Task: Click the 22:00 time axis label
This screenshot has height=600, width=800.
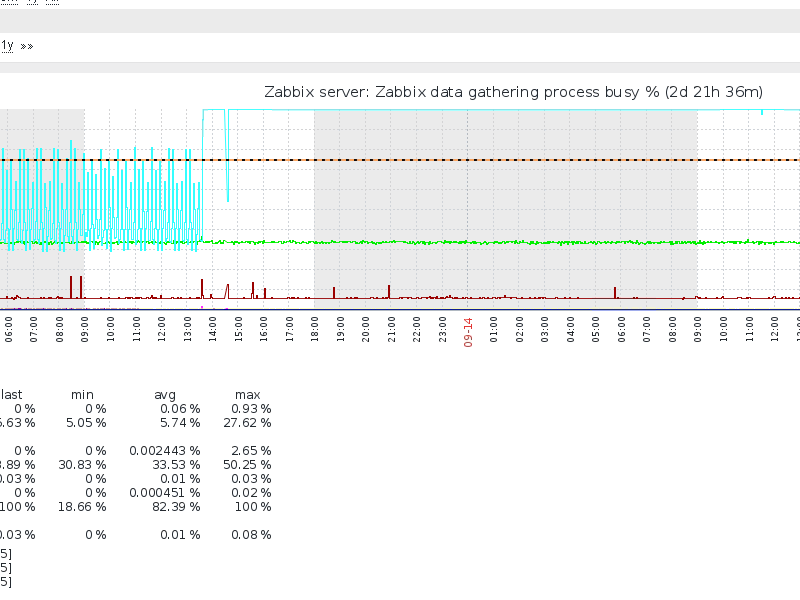Action: pyautogui.click(x=417, y=329)
